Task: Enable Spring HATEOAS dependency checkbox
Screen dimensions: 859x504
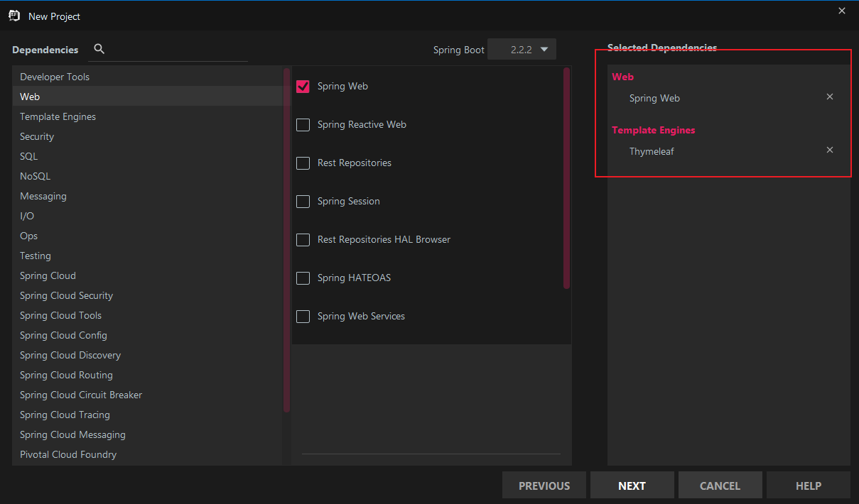Action: 303,278
